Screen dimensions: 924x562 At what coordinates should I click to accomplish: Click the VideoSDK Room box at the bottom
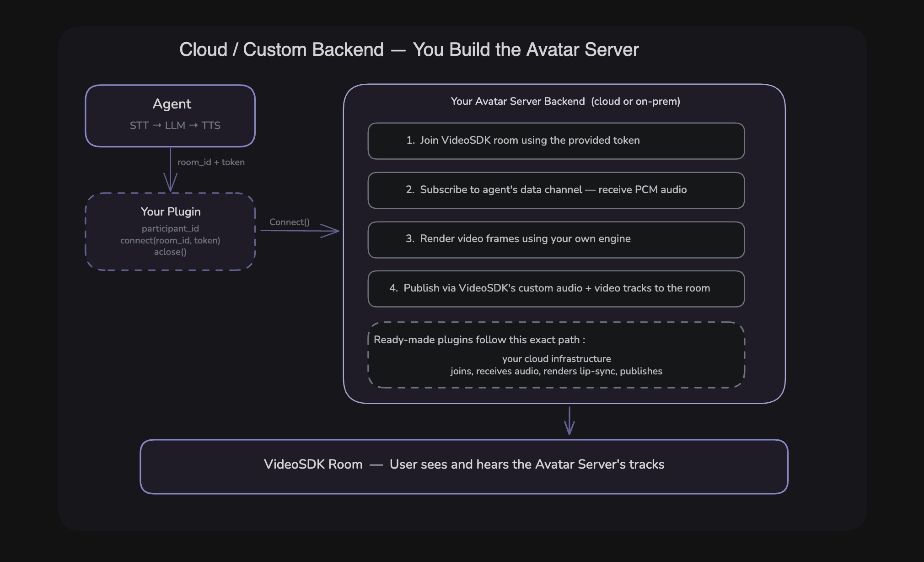[x=464, y=466]
